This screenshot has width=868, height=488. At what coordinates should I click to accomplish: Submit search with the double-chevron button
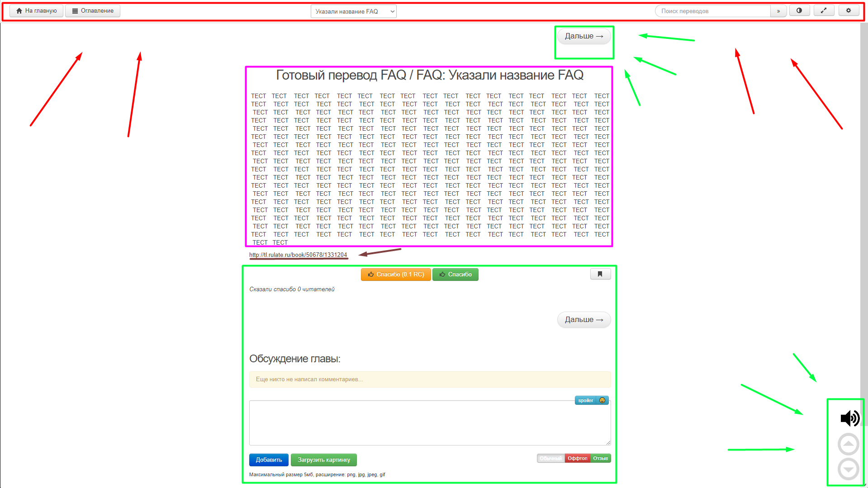pyautogui.click(x=778, y=11)
